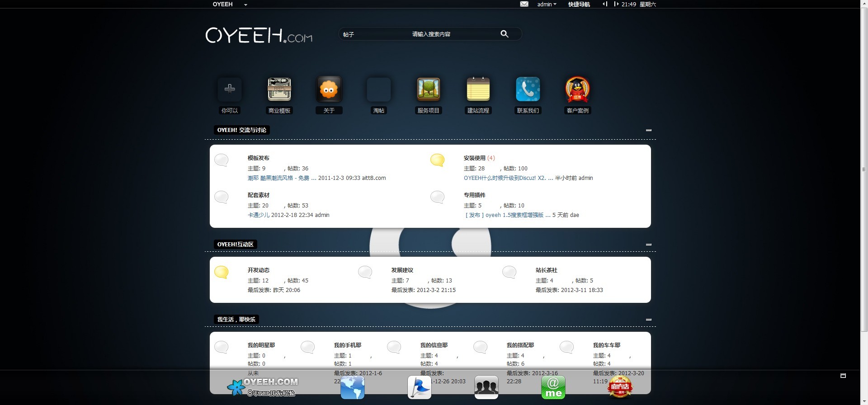This screenshot has width=868, height=405.
Task: Open the 专用插件 forum link
Action: 474,195
